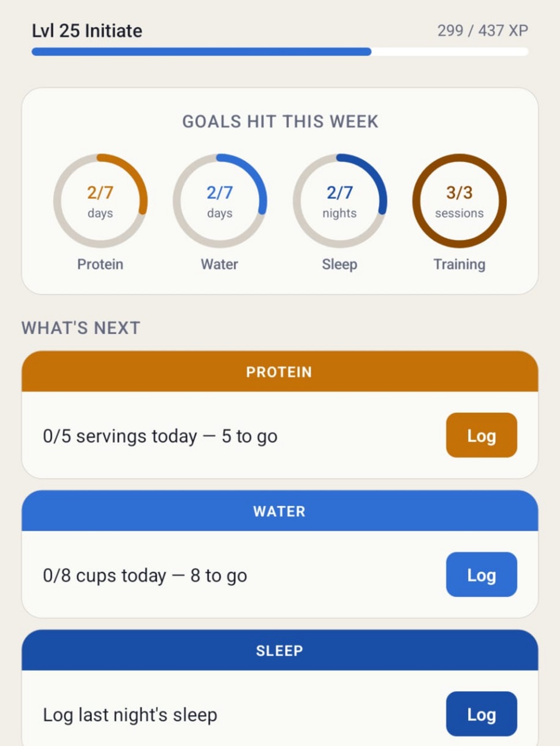Tap the Sleep label under ring
The height and width of the screenshot is (746, 560).
(340, 264)
